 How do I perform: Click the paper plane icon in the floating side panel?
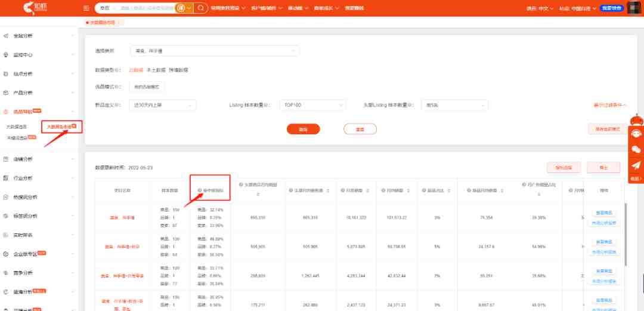(636, 165)
